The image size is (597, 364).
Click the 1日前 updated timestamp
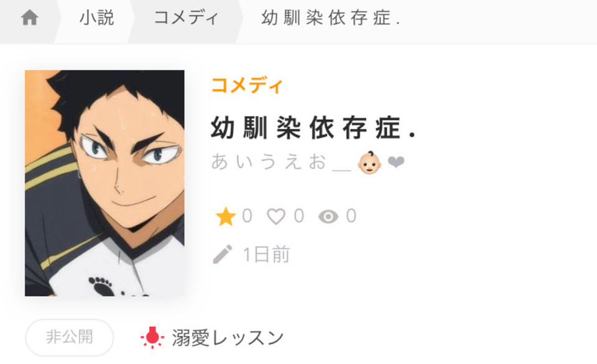point(267,254)
